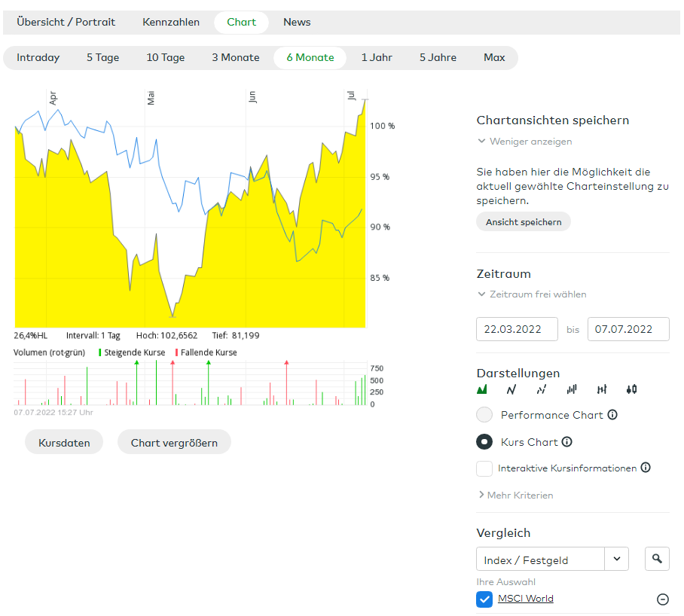Open info icon beside Interaktive Kursinformationen

[646, 468]
